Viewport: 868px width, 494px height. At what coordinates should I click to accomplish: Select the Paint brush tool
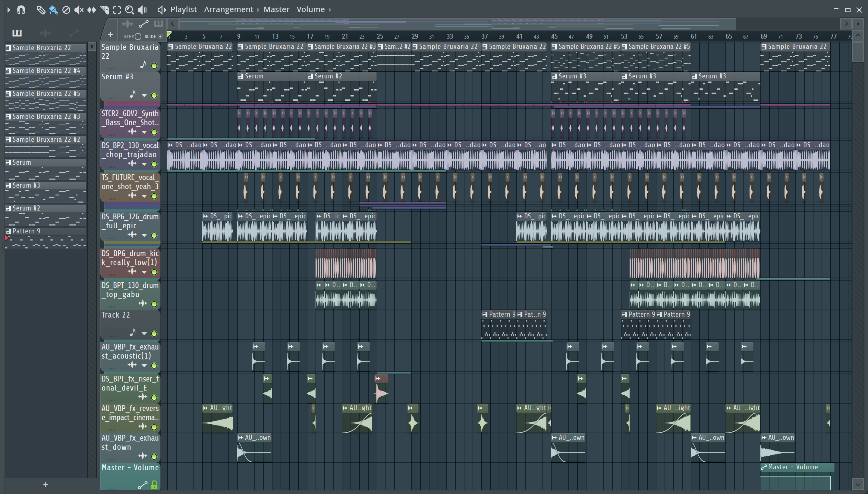pyautogui.click(x=53, y=10)
